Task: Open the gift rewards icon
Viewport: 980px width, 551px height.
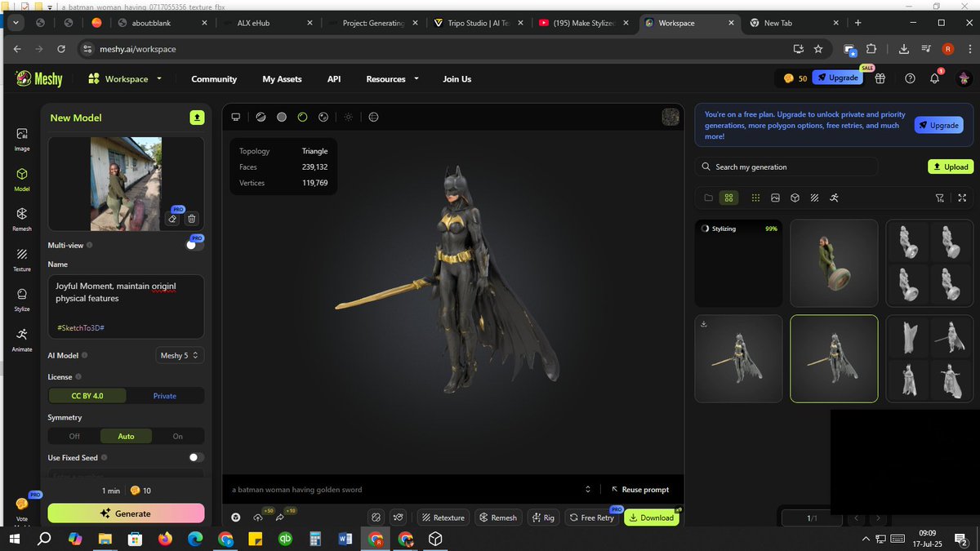Action: (x=880, y=78)
